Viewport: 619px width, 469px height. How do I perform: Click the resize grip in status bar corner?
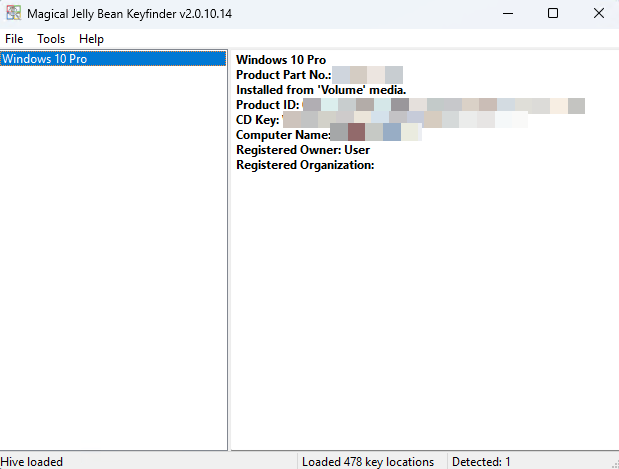pos(615,465)
